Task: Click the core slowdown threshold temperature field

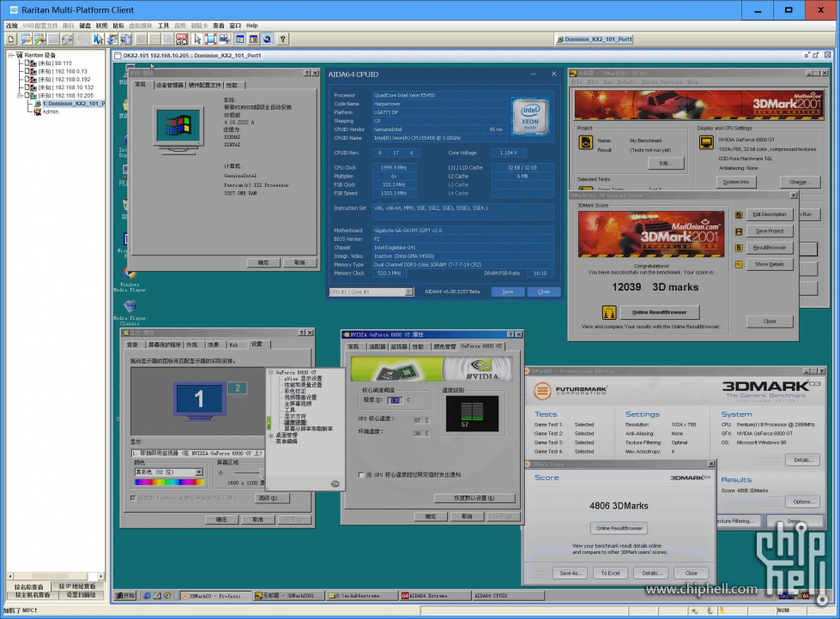Action: [x=395, y=400]
